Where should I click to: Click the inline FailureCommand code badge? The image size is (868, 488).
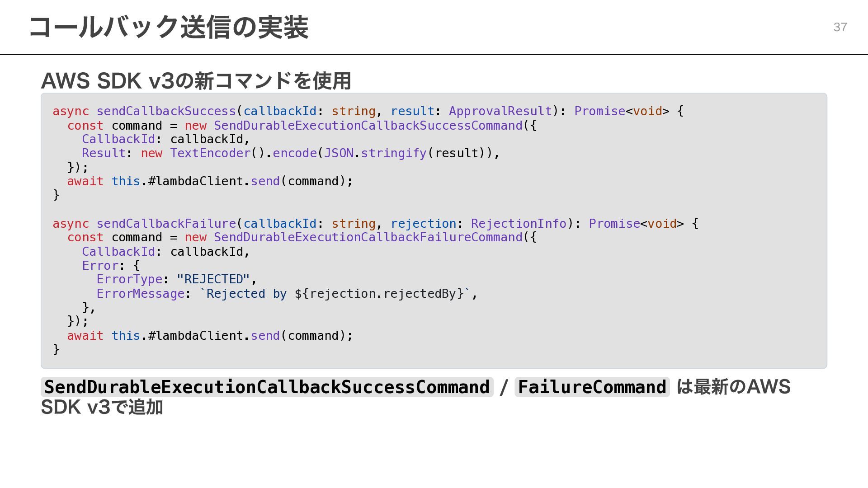pos(592,387)
